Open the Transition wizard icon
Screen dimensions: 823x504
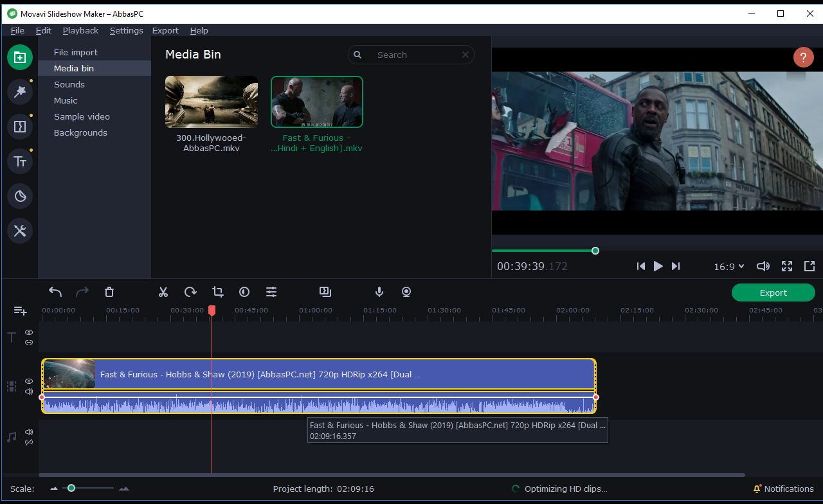point(325,292)
